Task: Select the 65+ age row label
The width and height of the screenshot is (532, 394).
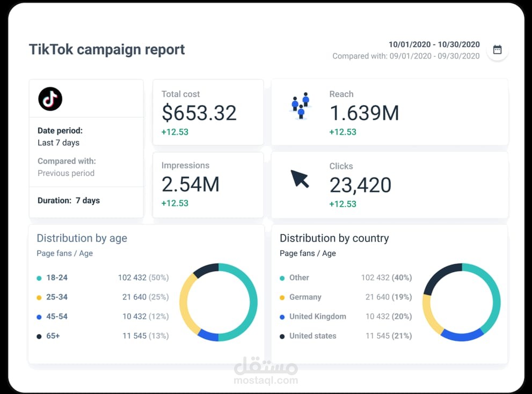Action: pos(53,336)
